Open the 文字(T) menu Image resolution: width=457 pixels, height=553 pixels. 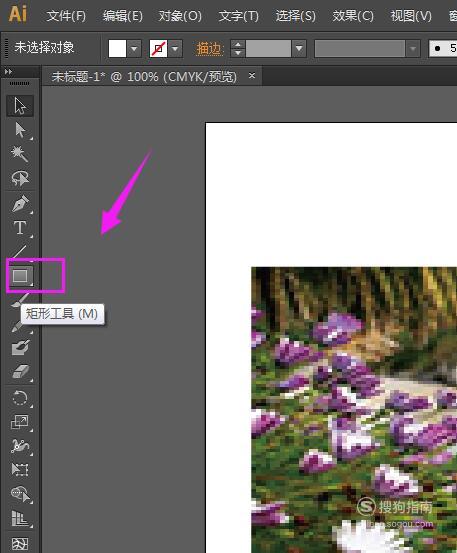tap(238, 16)
